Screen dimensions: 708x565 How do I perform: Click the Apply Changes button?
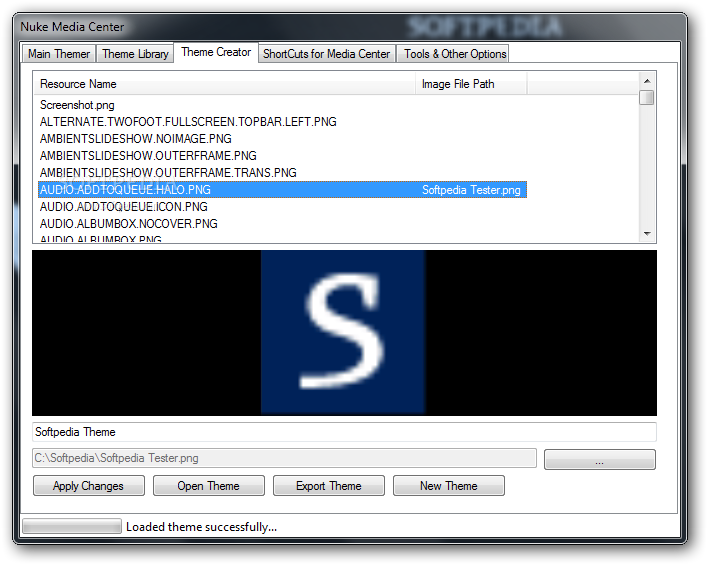coord(88,486)
